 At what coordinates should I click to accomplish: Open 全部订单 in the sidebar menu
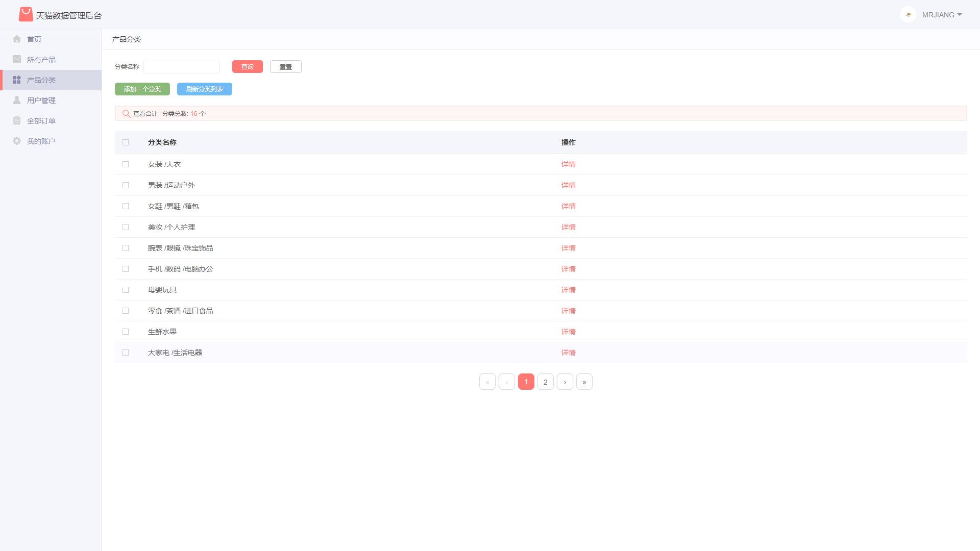[41, 121]
